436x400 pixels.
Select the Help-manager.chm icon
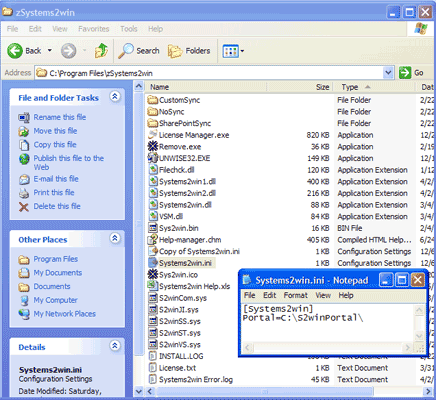click(x=153, y=240)
